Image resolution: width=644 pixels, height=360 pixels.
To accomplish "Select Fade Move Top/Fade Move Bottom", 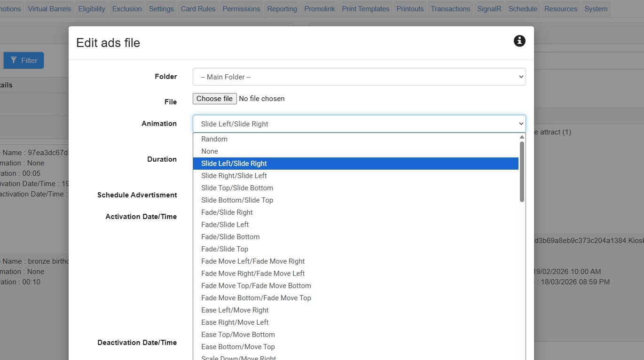I will pos(256,286).
